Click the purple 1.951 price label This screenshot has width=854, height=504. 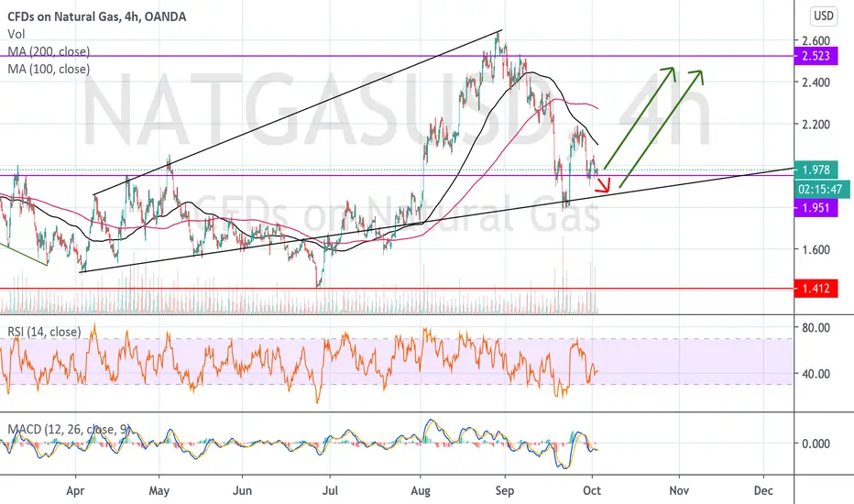point(816,208)
